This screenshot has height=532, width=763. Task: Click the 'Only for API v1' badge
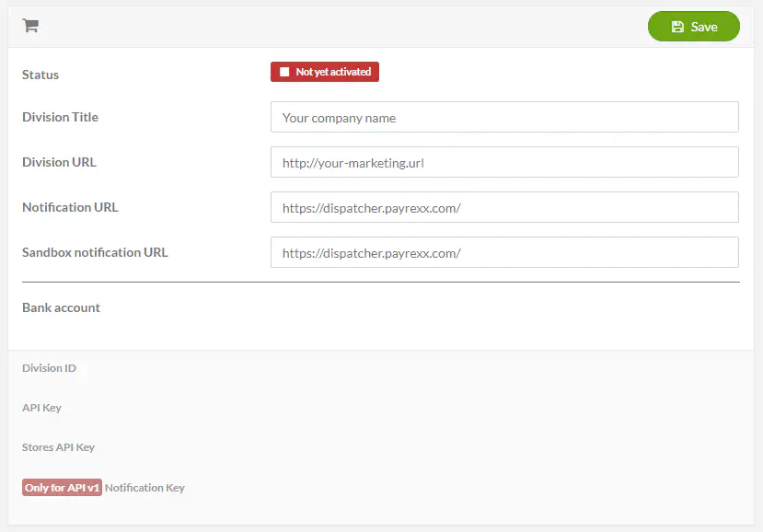(x=62, y=488)
